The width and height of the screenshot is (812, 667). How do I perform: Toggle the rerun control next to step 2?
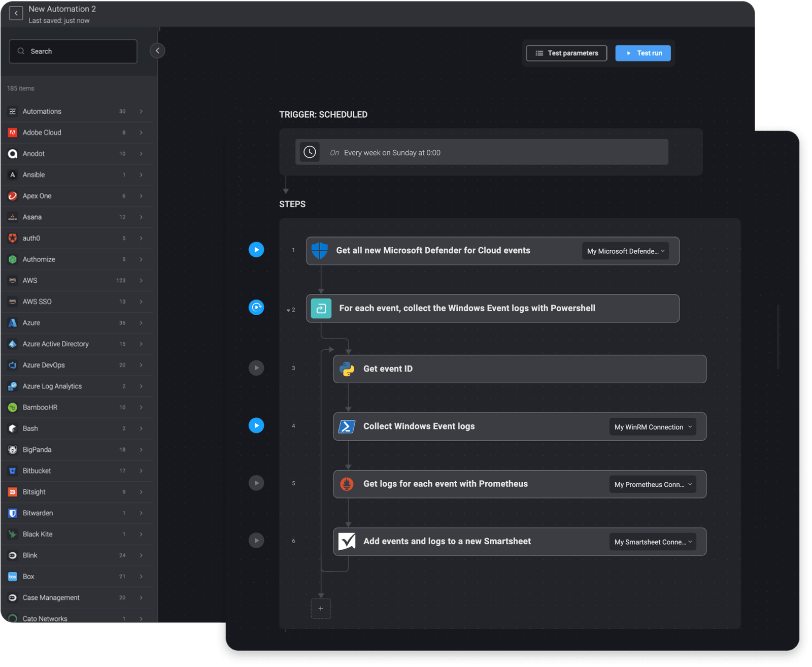tap(256, 308)
